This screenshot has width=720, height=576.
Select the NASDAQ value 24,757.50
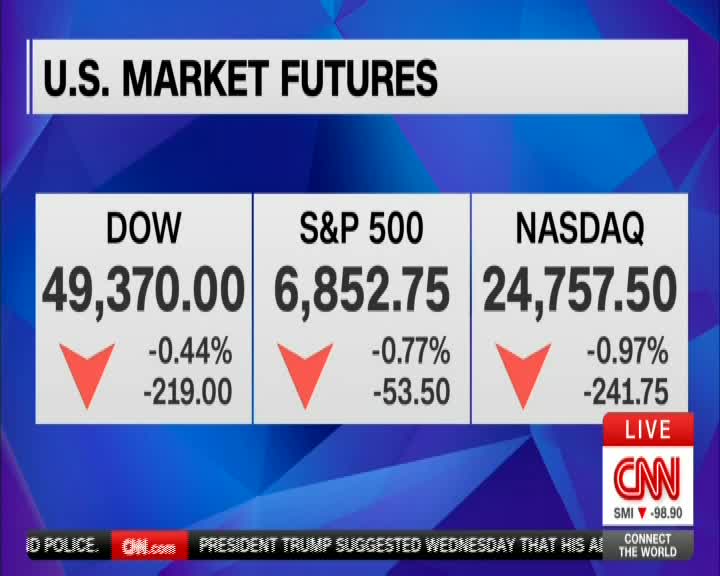tap(580, 290)
